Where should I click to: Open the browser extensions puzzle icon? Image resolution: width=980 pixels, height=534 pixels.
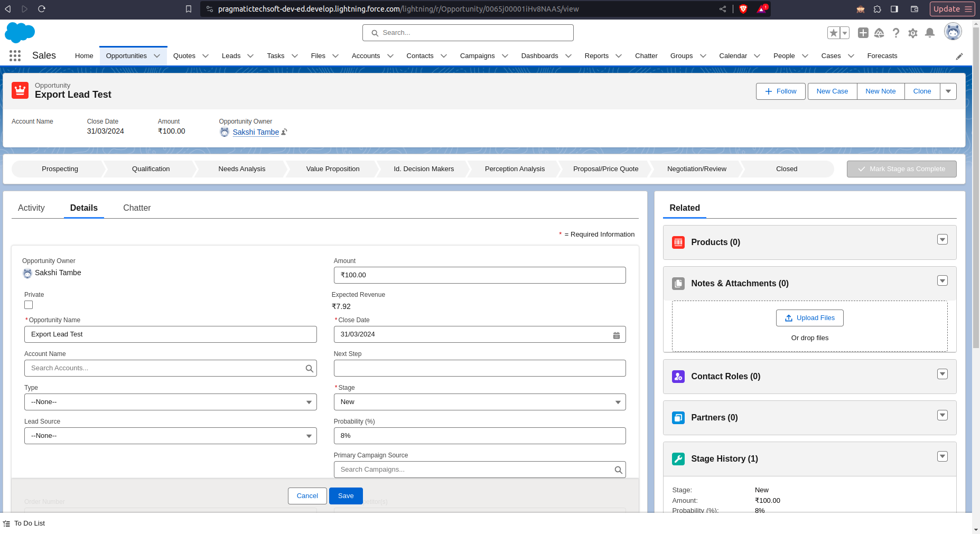[878, 9]
